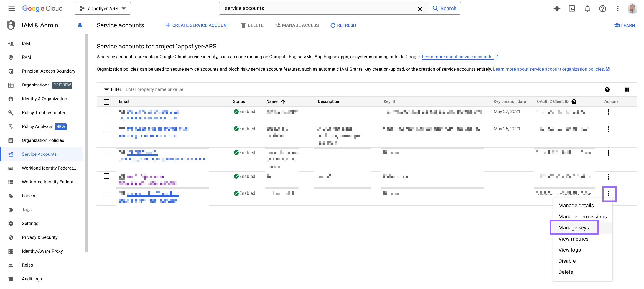Screen dimensions: 644x289
Task: Sort table by the Name column
Action: [x=272, y=101]
